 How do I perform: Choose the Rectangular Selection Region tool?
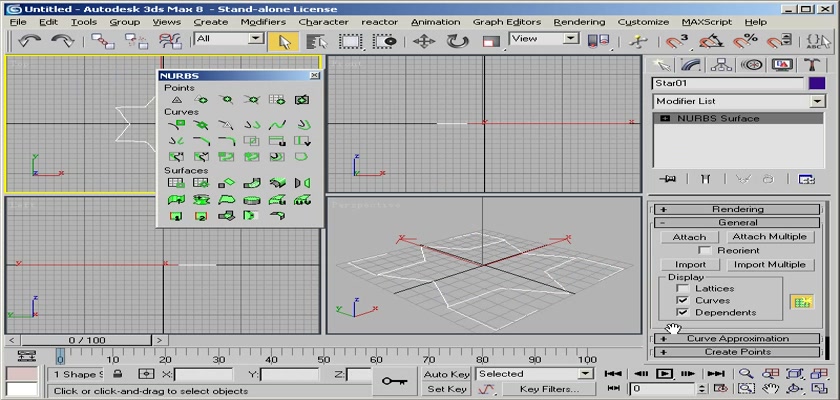pos(350,41)
